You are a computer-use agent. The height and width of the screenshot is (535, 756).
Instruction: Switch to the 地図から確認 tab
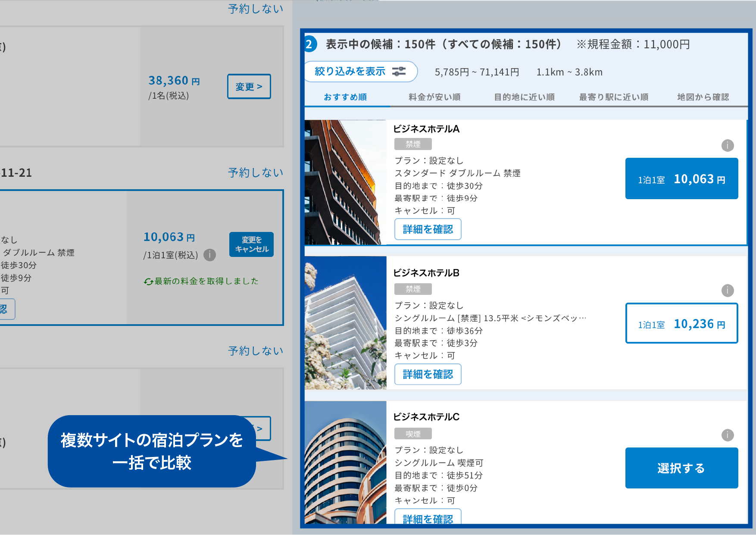click(703, 97)
